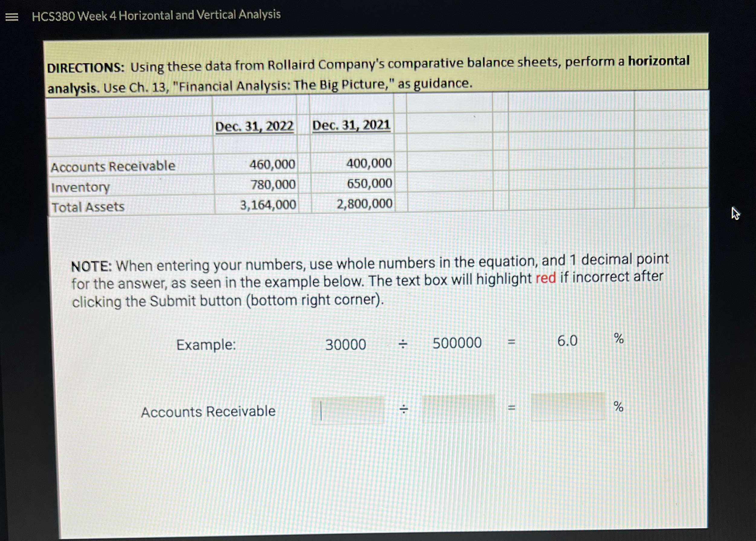This screenshot has height=541, width=756.
Task: Click the Inventory row label
Action: click(80, 188)
